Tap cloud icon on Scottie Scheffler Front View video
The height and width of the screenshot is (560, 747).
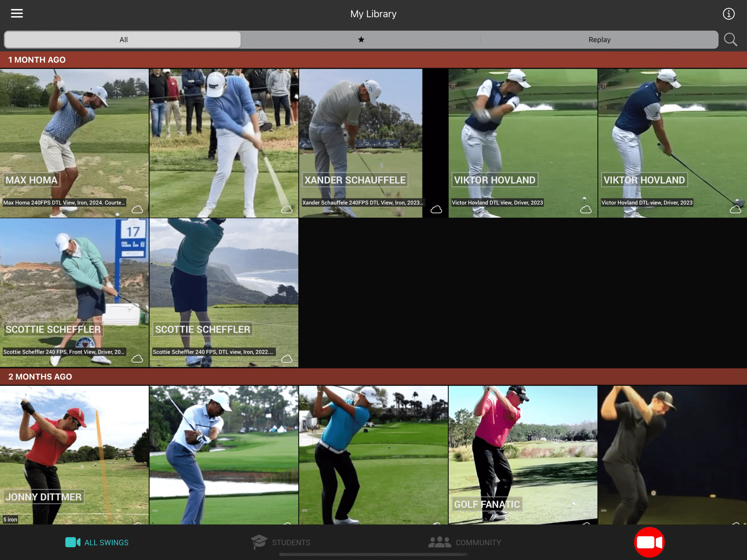(137, 359)
